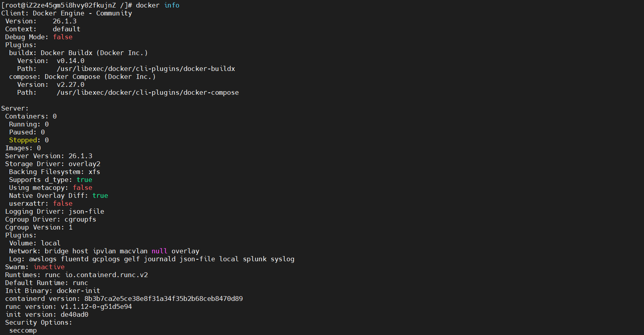Viewport: 644px width, 335px height.
Task: Click the yellow "Stopped" label
Action: (23, 140)
